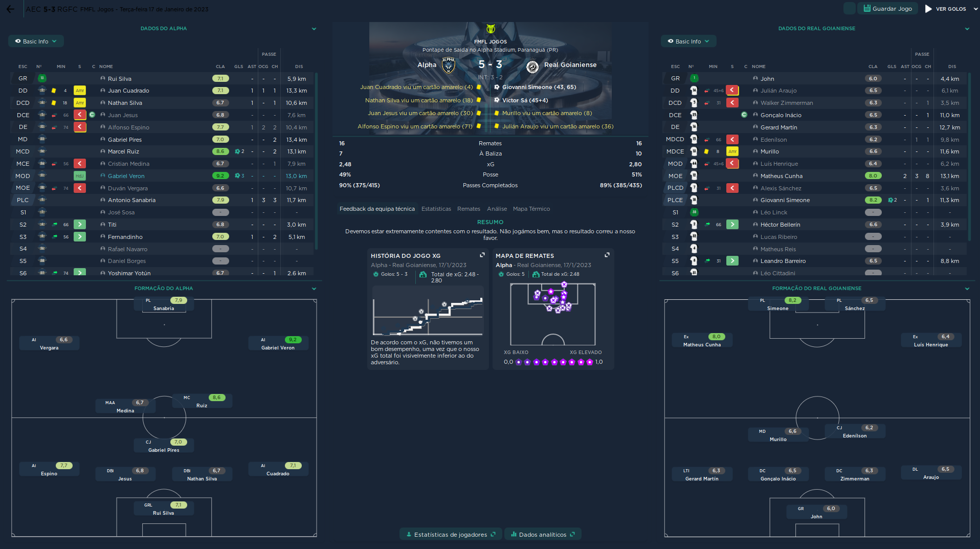Collapse the Dados do Alpha panel

coord(314,29)
